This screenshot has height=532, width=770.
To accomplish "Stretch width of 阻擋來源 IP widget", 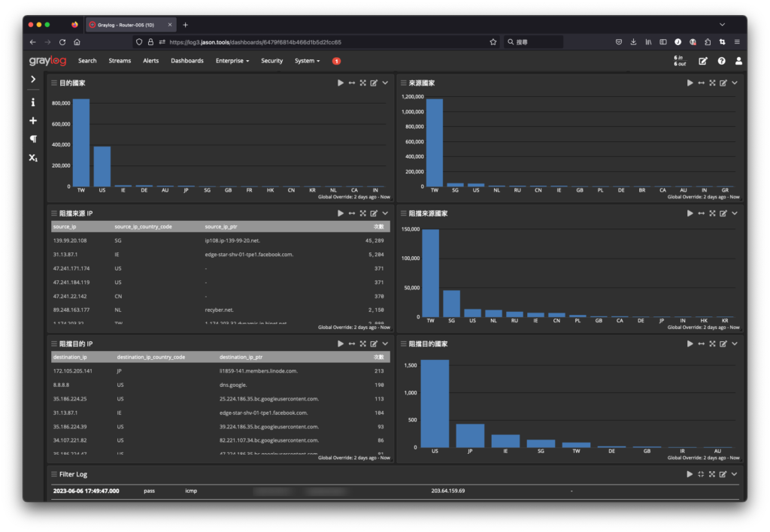I will pos(352,213).
